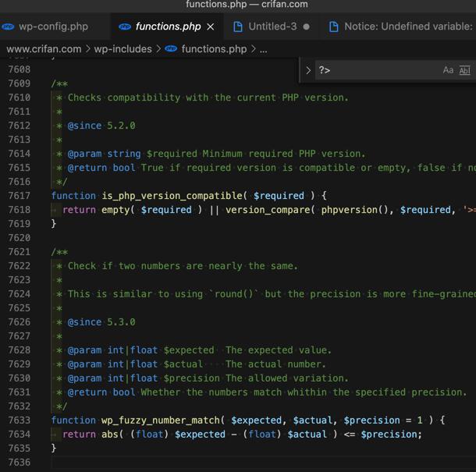
Task: Open www.crifan.com breadcrumb folder
Action: 44,49
